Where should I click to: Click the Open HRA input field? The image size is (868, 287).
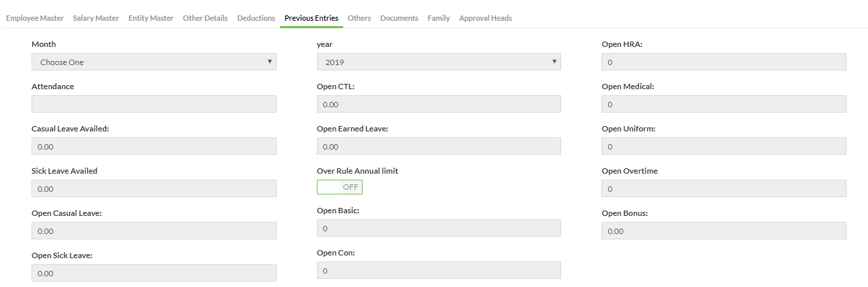point(724,62)
